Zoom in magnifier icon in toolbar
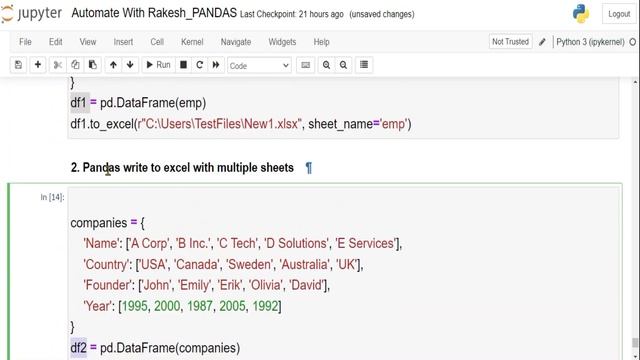This screenshot has height=360, width=640. (327, 65)
